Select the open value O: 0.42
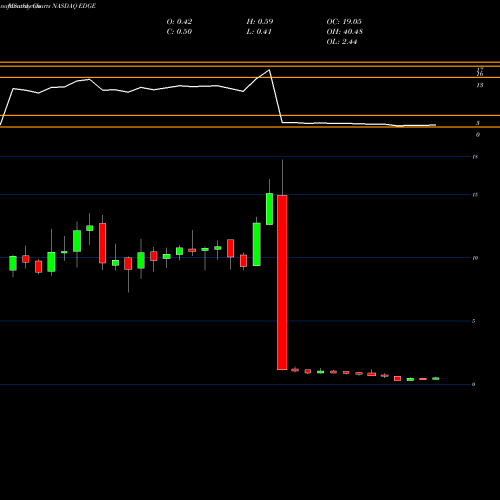The image size is (500, 500). coord(179,22)
